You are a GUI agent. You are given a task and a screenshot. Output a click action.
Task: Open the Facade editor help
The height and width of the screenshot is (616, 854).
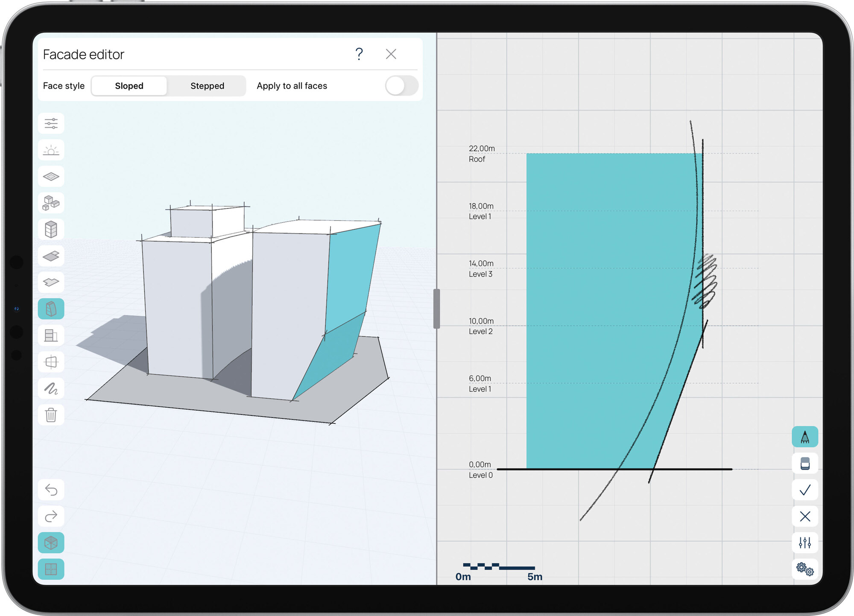pyautogui.click(x=359, y=54)
